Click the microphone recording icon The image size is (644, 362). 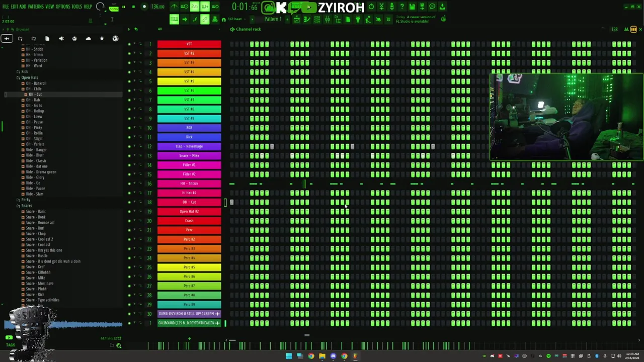[x=391, y=7]
